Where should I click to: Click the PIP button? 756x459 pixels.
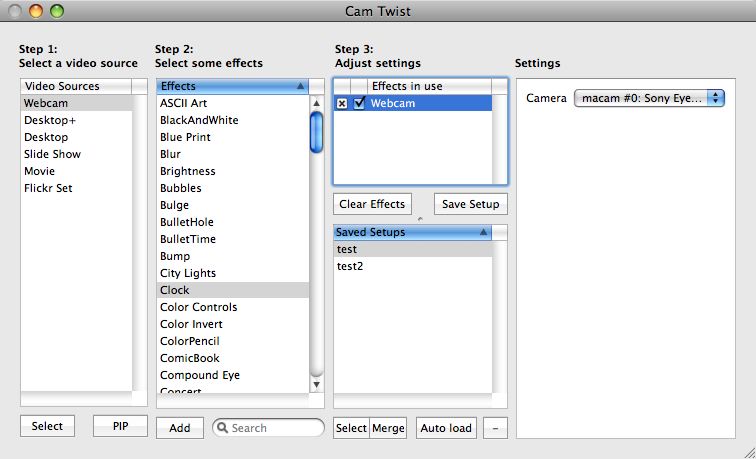point(120,426)
